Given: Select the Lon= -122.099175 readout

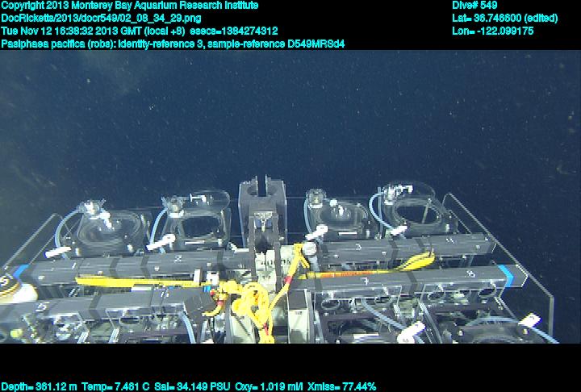Looking at the screenshot, I should coord(493,31).
